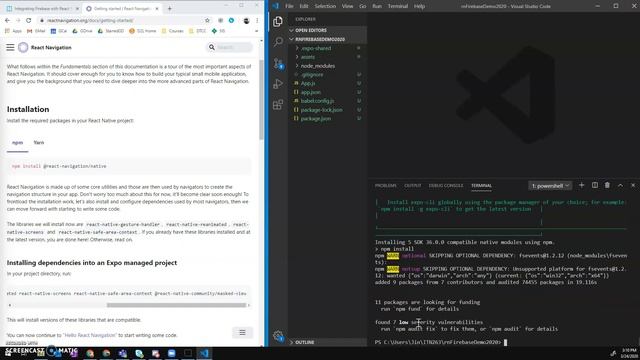Open the Help menu
The image size is (640, 360).
point(419,6)
